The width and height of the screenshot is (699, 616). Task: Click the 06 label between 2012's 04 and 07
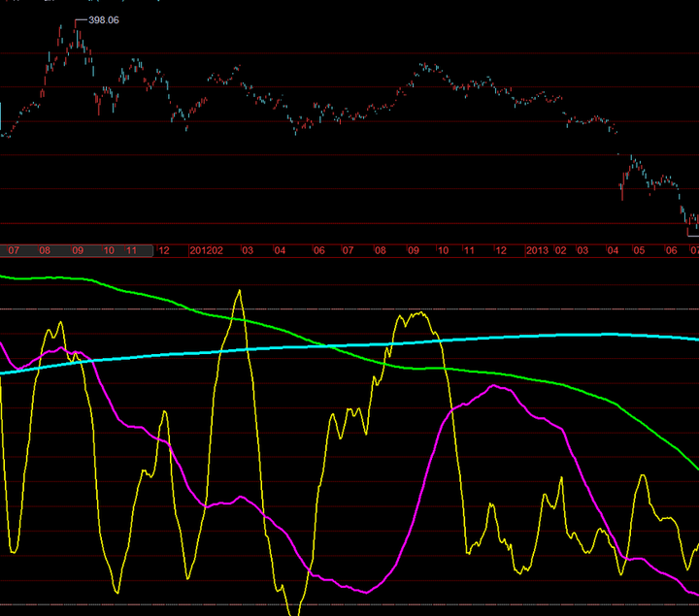click(x=318, y=250)
